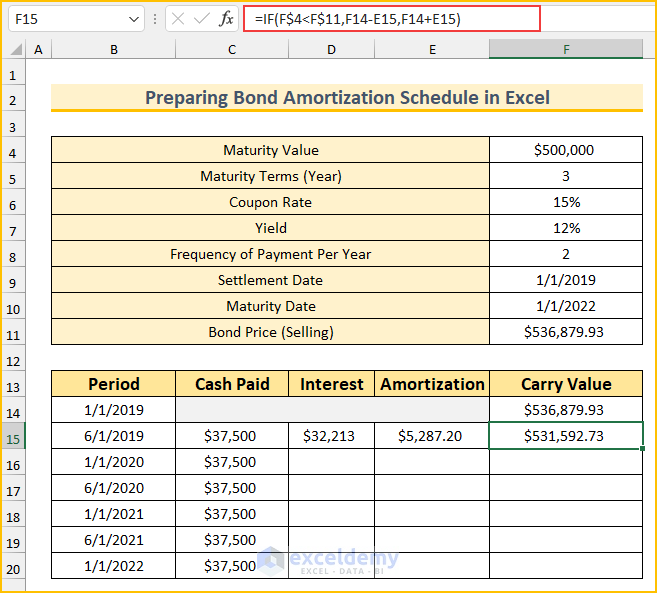This screenshot has height=593, width=657.
Task: Click the Insert Function fx icon
Action: click(x=227, y=19)
